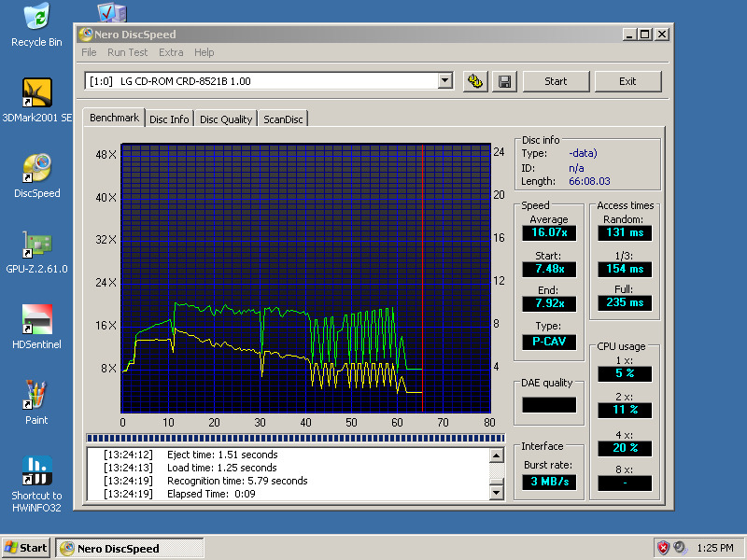Select the 3DMark2001 SE desktop shortcut
The width and height of the screenshot is (747, 560).
(36, 92)
